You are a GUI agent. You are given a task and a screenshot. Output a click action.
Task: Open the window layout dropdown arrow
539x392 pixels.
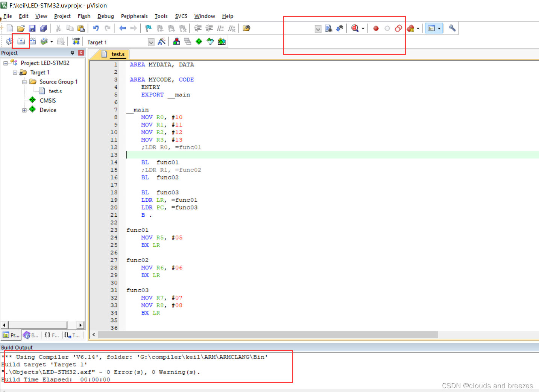click(x=439, y=29)
